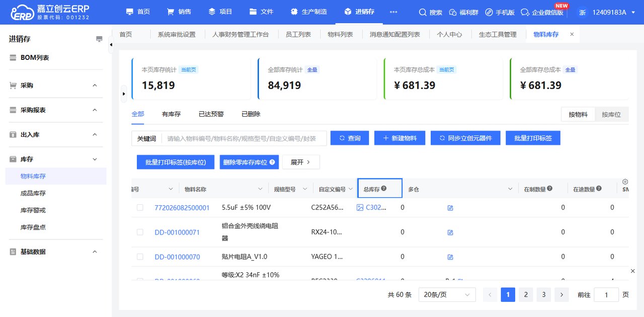This screenshot has width=644, height=317.
Task: Click the sidebar monitor icon beside 进销存
Action: pos(99,39)
